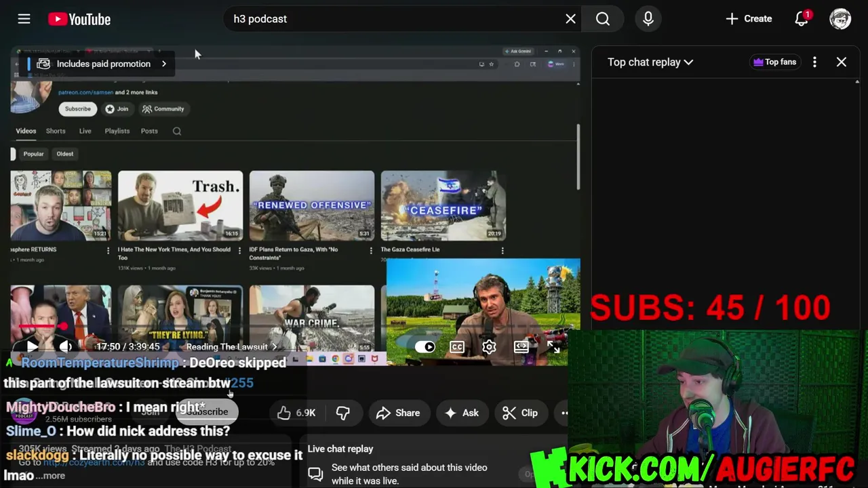
Task: Click Subscribe in the embedded channel page
Action: click(77, 108)
